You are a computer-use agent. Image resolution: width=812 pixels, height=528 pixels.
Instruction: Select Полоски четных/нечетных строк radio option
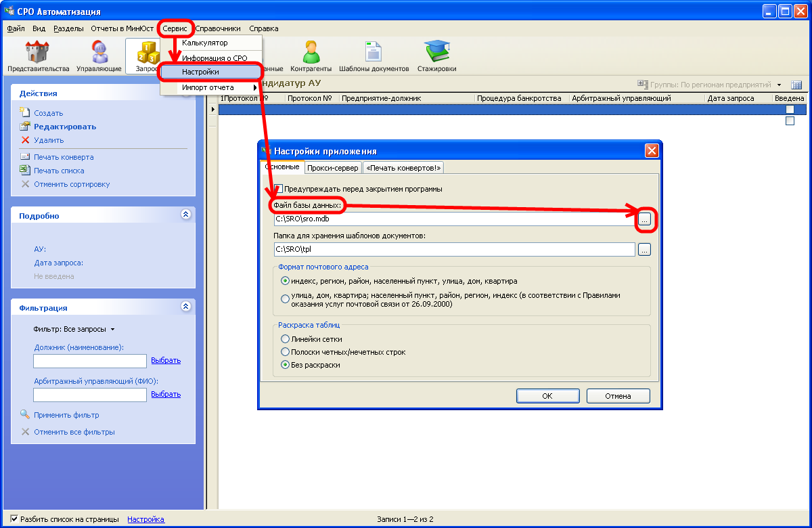(286, 352)
